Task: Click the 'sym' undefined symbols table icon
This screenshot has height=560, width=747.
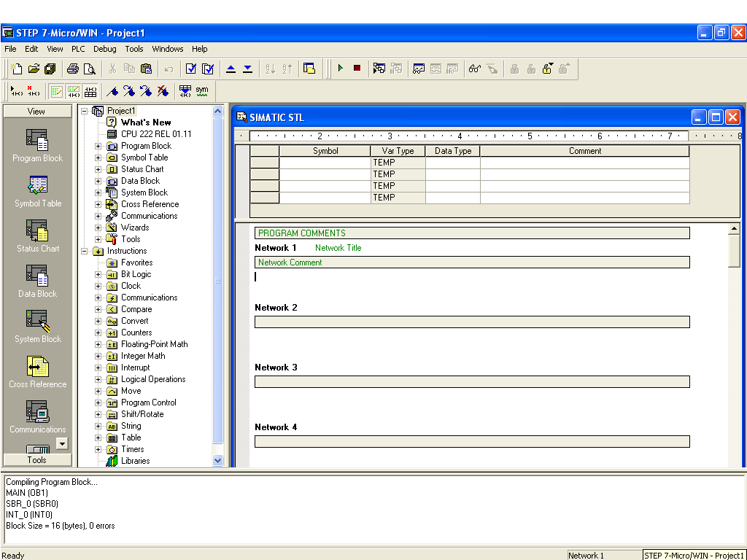Action: tap(202, 90)
